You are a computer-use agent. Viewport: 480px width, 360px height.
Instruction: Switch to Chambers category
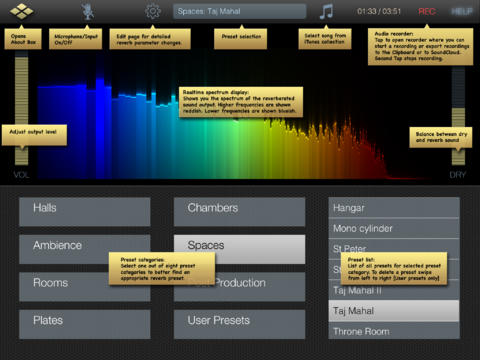239,212
